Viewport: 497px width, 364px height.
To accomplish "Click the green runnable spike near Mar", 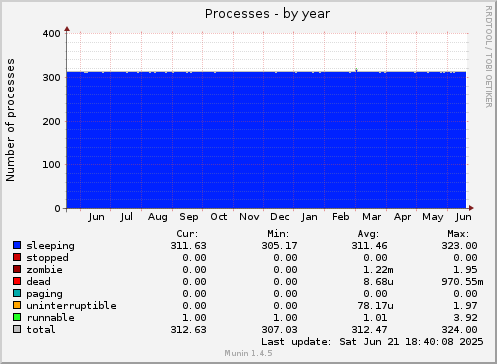I will coord(356,70).
